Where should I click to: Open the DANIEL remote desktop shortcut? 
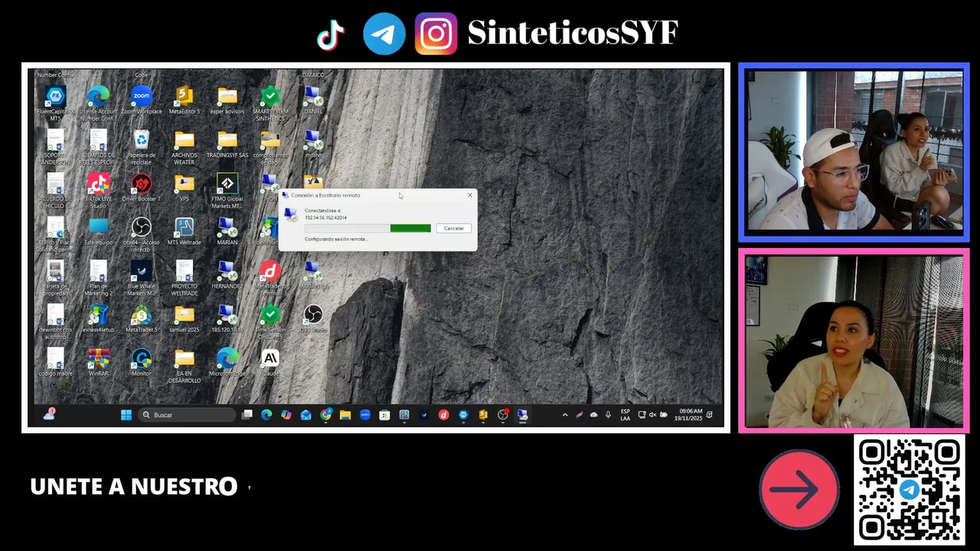312,100
